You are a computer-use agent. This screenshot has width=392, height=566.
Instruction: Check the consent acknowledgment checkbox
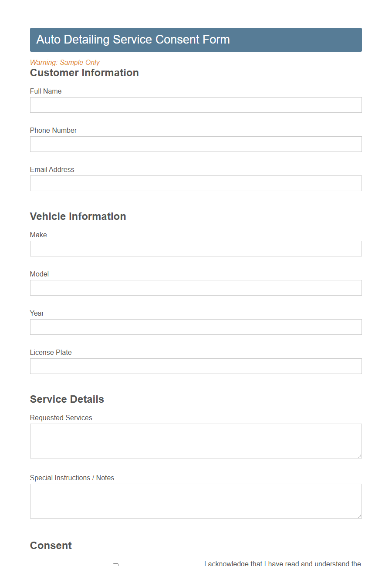tap(115, 565)
